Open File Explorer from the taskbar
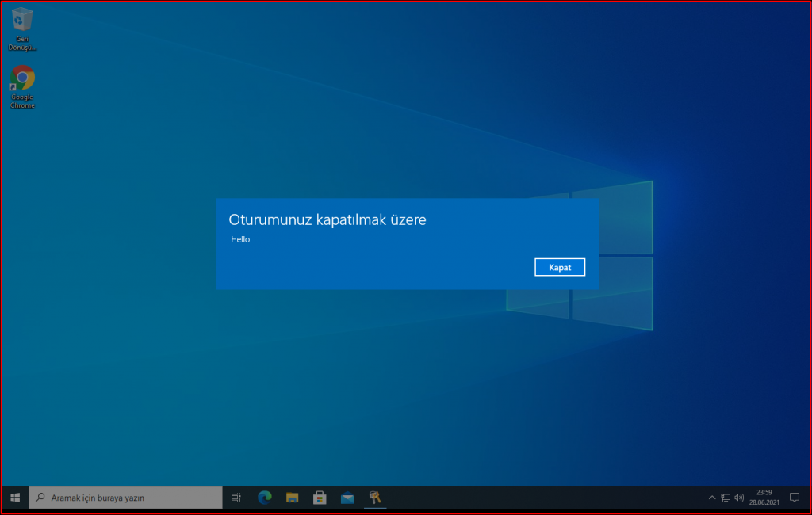The width and height of the screenshot is (812, 515). pyautogui.click(x=292, y=498)
